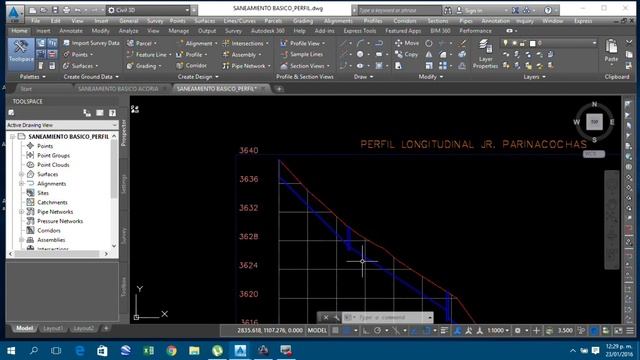Open the vertical Settings tab of Toolspace

tap(124, 184)
